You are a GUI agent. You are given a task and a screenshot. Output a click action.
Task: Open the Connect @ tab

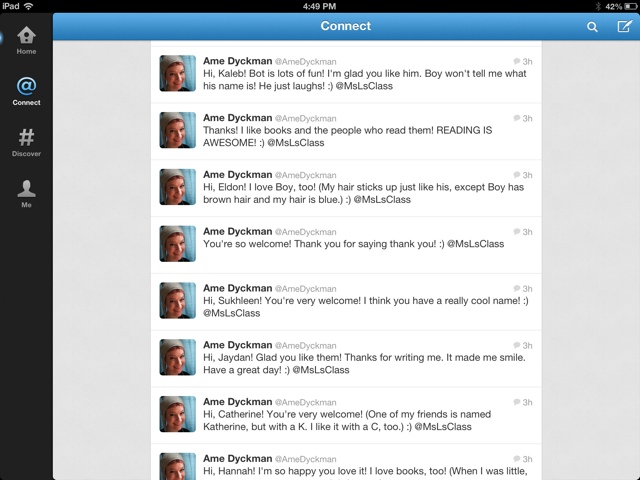click(26, 91)
